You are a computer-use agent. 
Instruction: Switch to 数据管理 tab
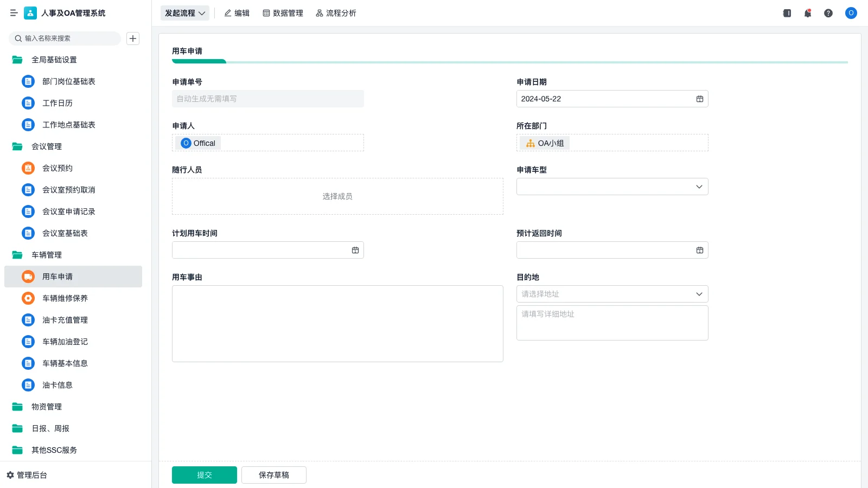pos(283,13)
